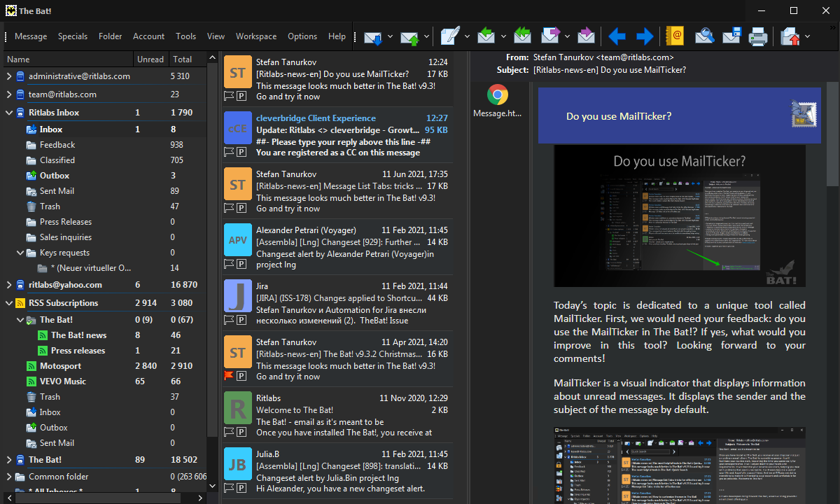Sort folders by the Name column header
The image size is (840, 504).
[69, 59]
